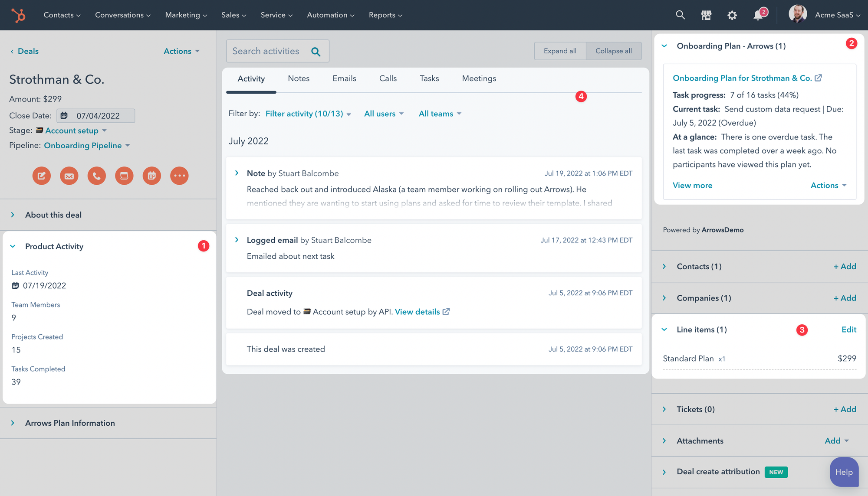The image size is (868, 496).
Task: Create a note with the pencil quick-action icon
Action: pyautogui.click(x=41, y=176)
